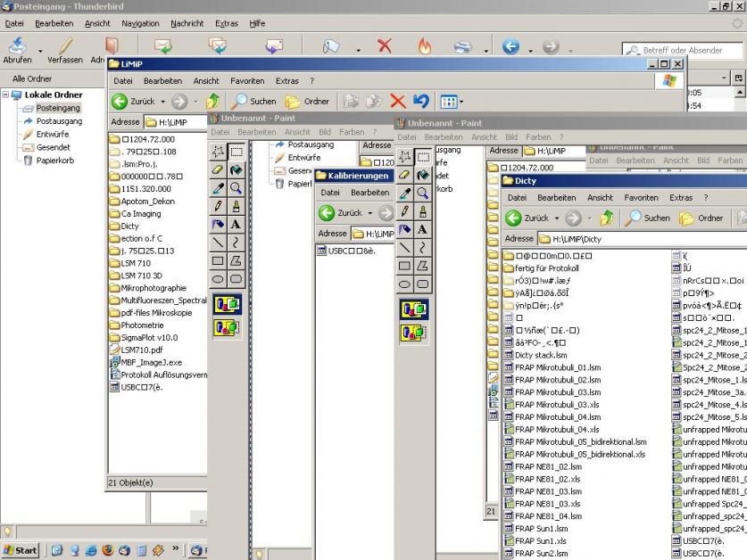Select the Eraser tool in left Paint toolbox

219,170
